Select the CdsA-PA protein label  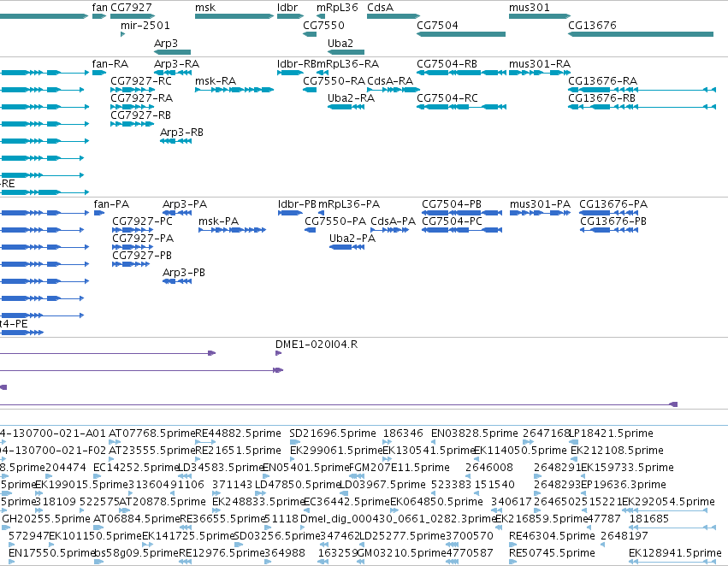tap(393, 221)
